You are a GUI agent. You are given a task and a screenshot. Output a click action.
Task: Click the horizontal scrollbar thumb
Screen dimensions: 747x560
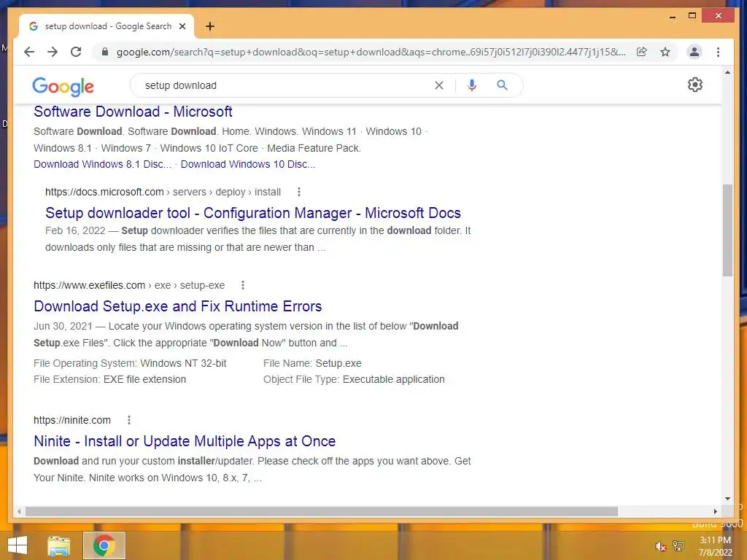point(322,511)
